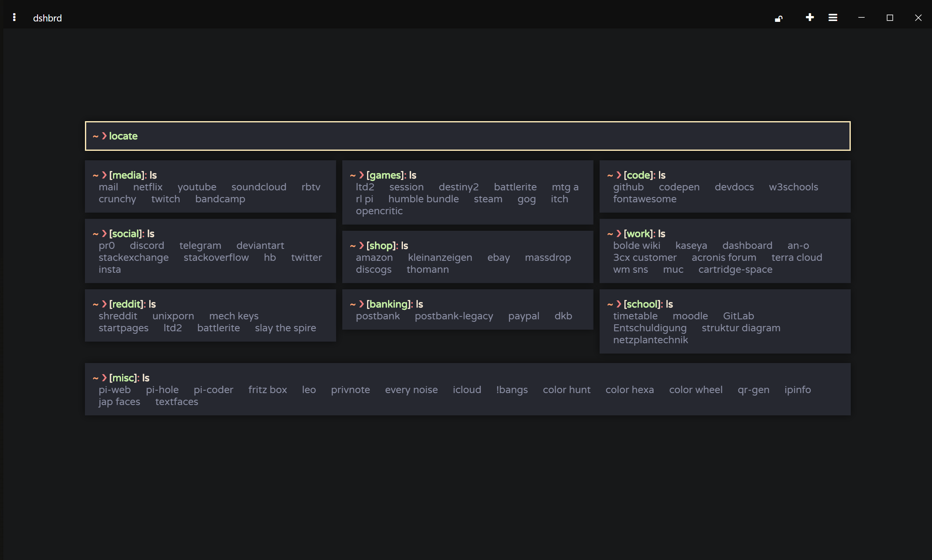Image resolution: width=932 pixels, height=560 pixels.
Task: Open the github link under code
Action: coord(628,187)
